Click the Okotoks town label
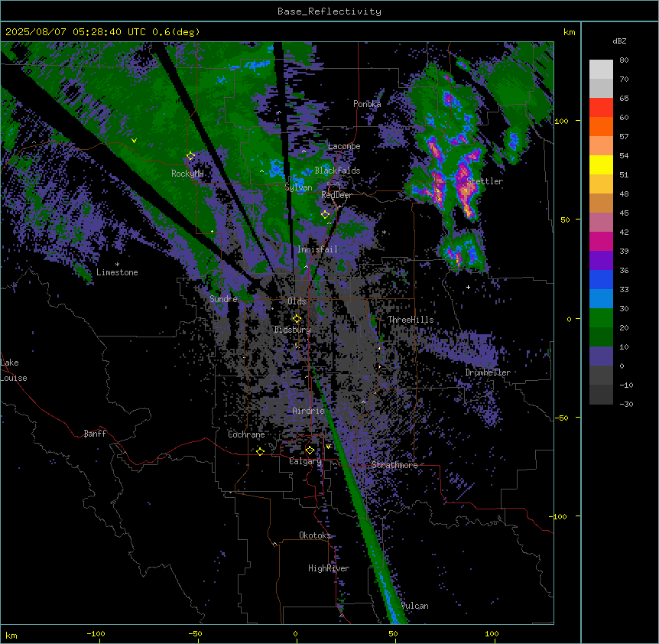The width and height of the screenshot is (659, 644). click(315, 535)
